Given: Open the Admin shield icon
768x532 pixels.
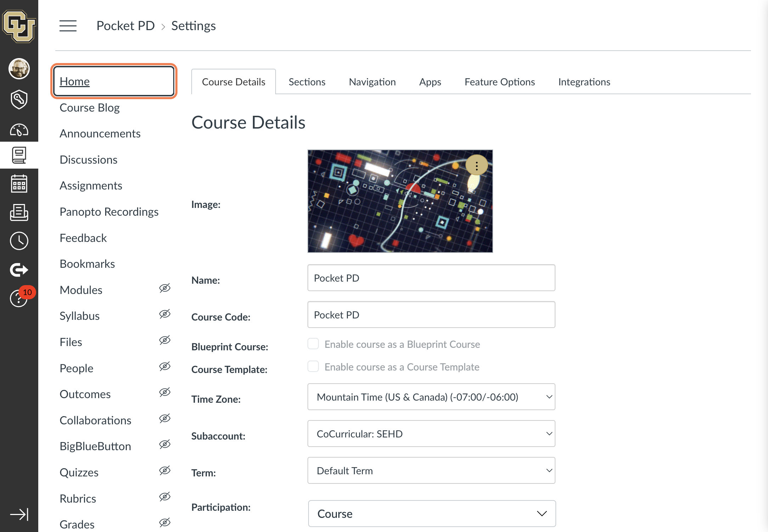Looking at the screenshot, I should point(19,99).
